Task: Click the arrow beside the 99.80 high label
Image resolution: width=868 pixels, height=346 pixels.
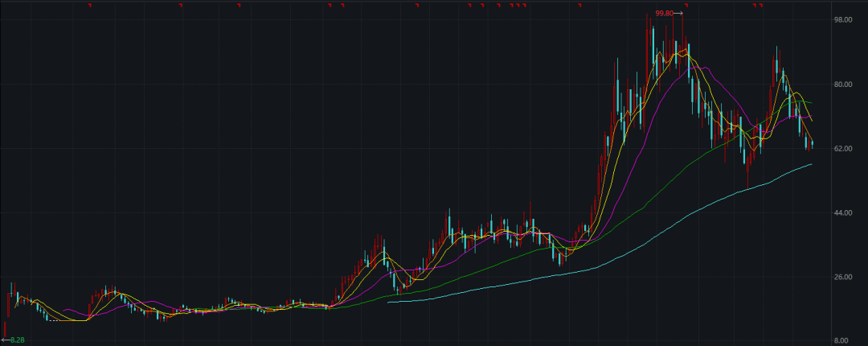Action: tap(678, 13)
